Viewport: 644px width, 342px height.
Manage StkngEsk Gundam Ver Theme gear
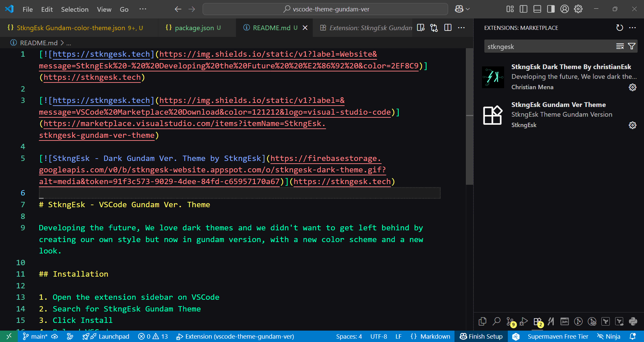633,125
